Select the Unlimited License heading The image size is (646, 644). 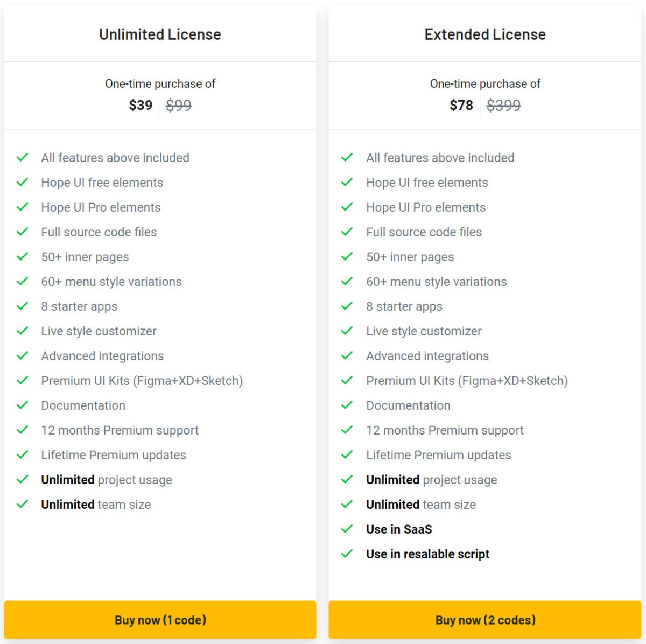159,34
